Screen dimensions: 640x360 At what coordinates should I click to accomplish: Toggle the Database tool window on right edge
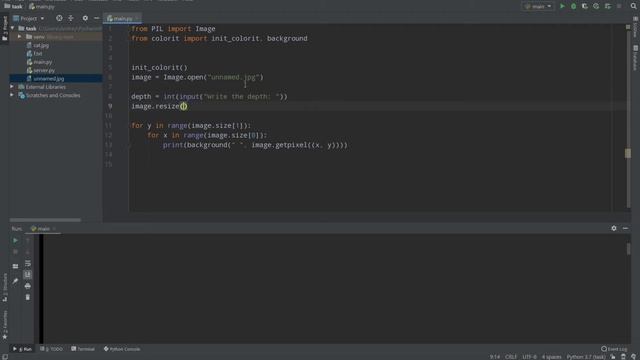(636, 58)
